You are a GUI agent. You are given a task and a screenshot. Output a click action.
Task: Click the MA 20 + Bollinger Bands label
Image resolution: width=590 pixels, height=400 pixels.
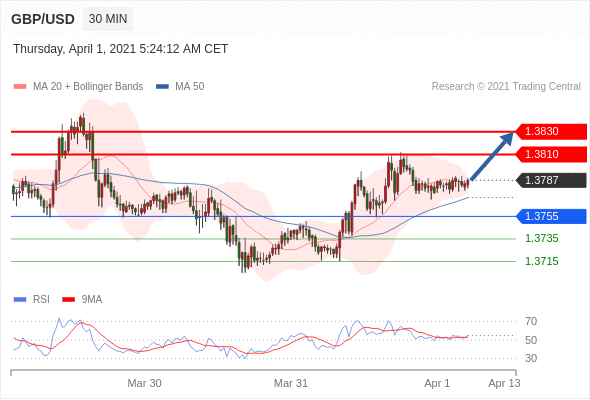click(x=88, y=87)
